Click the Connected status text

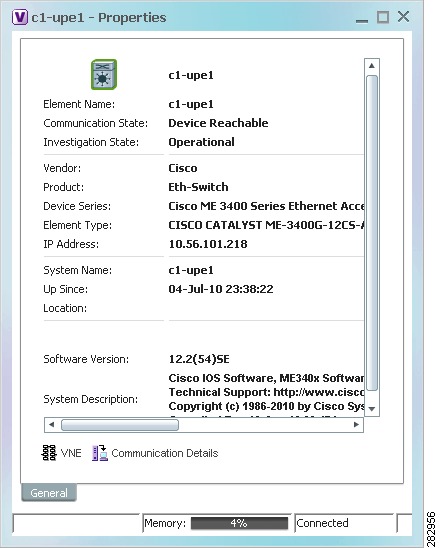click(322, 523)
